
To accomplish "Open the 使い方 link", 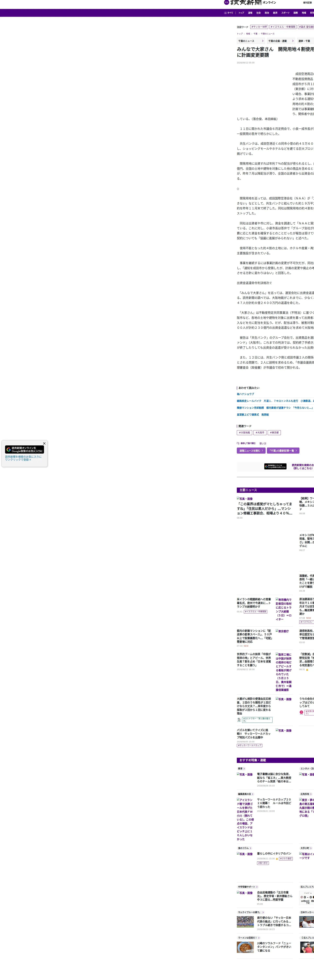I will 263,444.
